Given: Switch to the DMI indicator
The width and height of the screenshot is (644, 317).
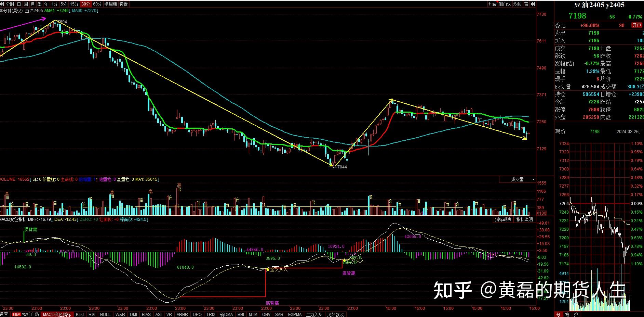Looking at the screenshot, I should 133,314.
